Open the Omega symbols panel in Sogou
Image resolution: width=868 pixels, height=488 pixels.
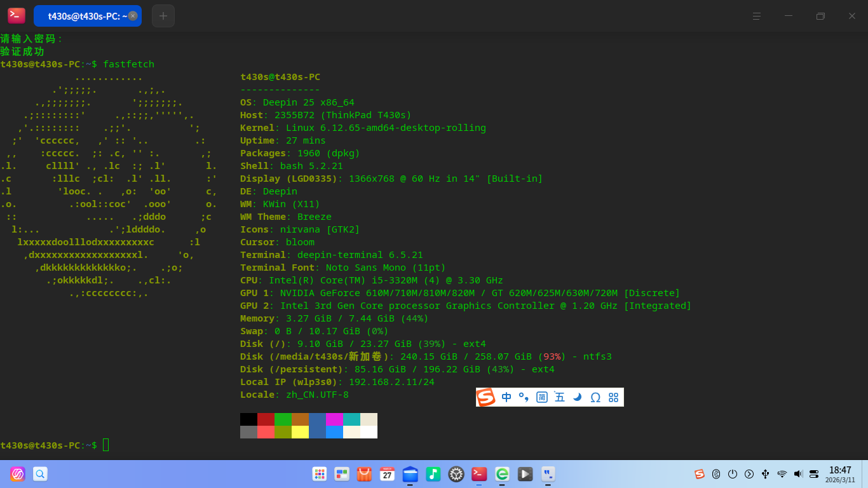(595, 397)
